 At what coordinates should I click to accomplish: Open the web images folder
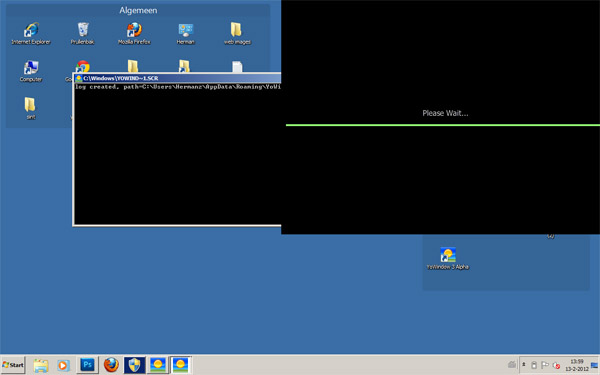(x=237, y=34)
